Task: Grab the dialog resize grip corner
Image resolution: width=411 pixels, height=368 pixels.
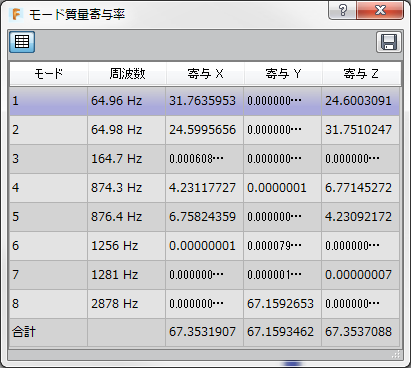Action: (396, 354)
